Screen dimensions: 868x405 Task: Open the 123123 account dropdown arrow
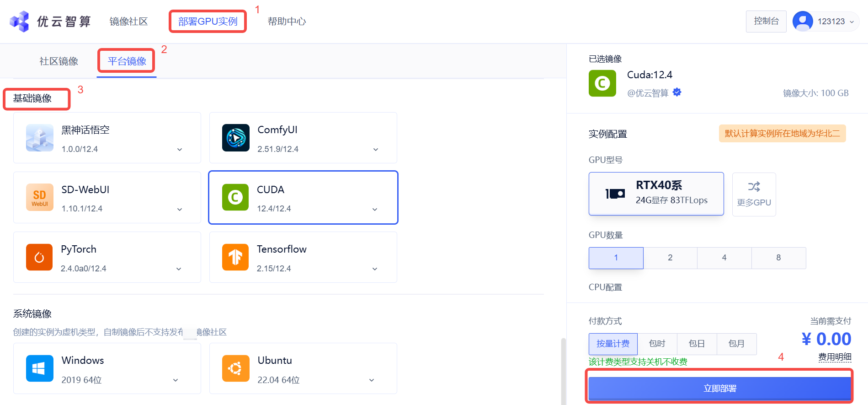(x=852, y=22)
